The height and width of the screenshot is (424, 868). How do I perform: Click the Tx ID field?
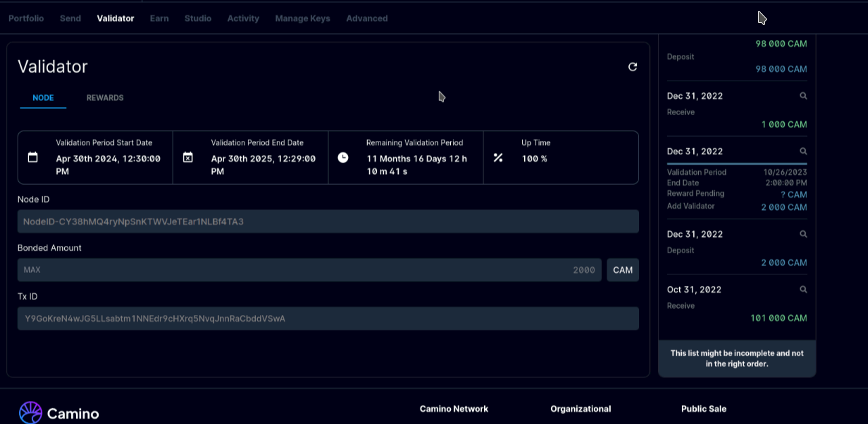click(x=328, y=318)
